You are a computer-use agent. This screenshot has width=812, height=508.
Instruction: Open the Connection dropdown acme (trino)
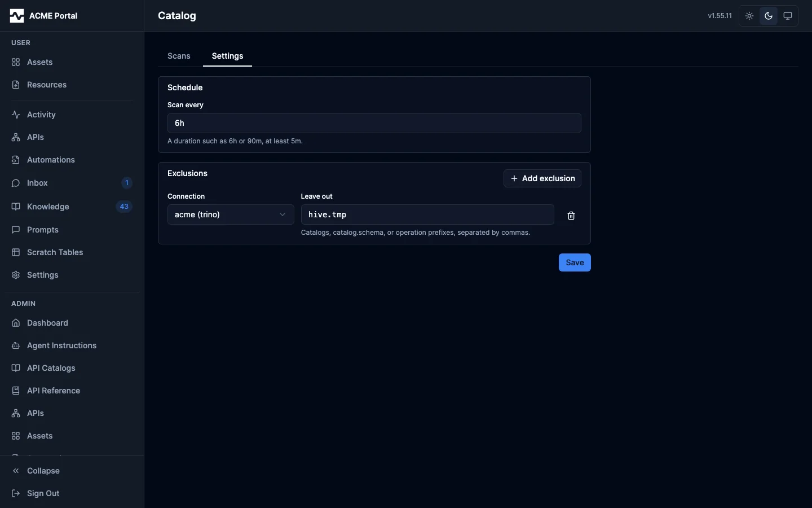(231, 214)
